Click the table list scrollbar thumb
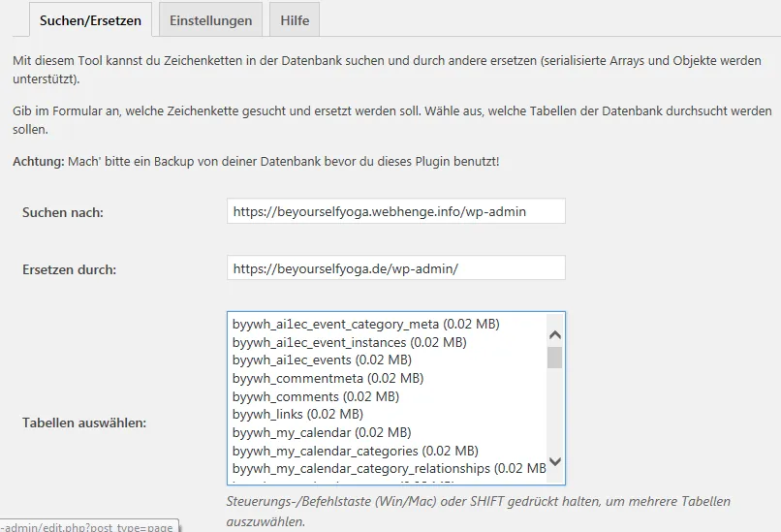 555,358
